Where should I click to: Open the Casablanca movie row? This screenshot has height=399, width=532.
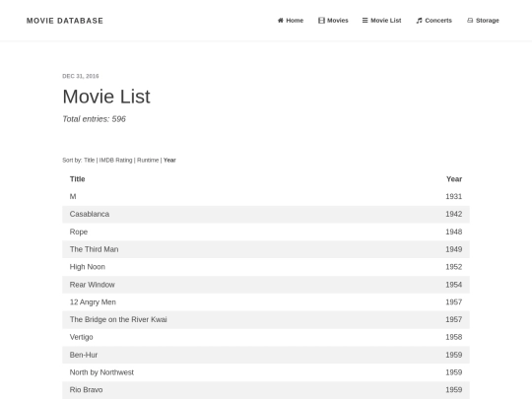point(266,215)
